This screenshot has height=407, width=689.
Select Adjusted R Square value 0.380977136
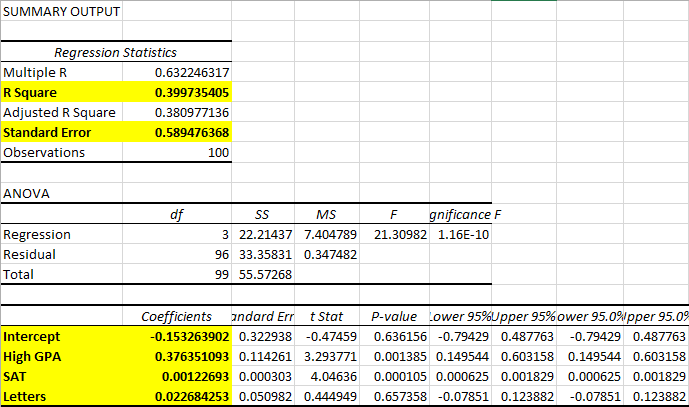(177, 113)
